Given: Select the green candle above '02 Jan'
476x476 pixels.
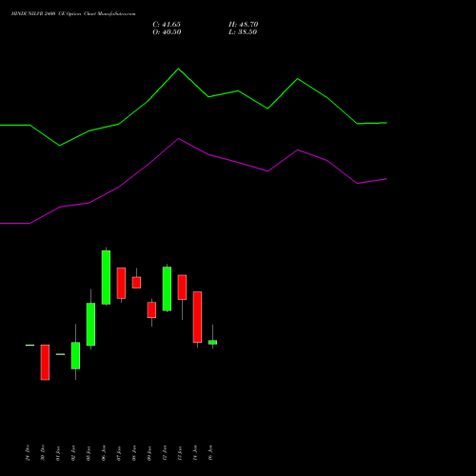Looking at the screenshot, I should point(75,355).
